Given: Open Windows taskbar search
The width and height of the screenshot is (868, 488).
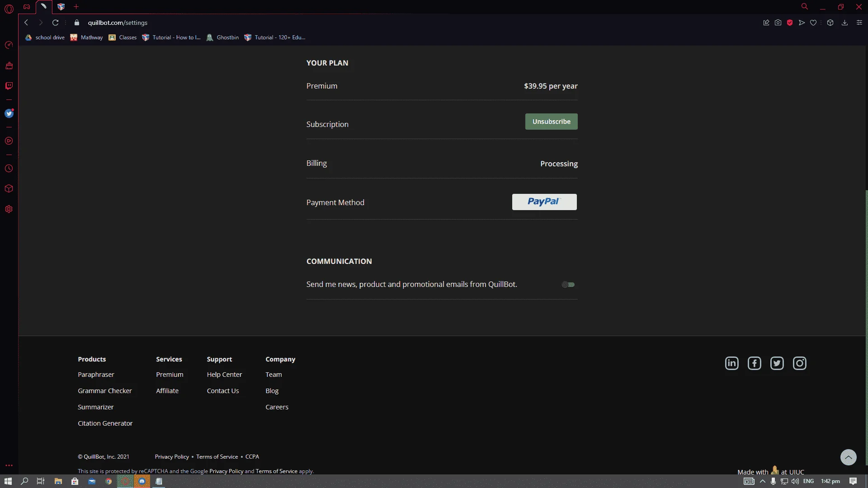Looking at the screenshot, I should click(x=25, y=481).
